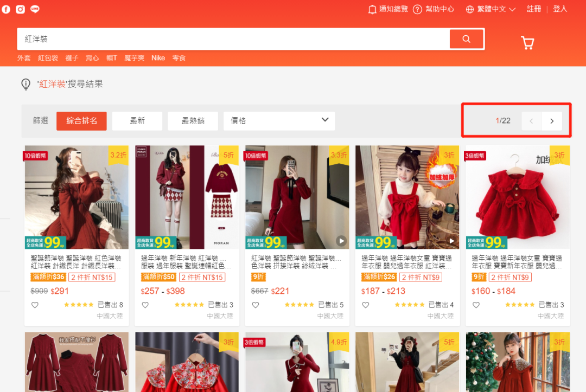Open the Instagram icon
The height and width of the screenshot is (392, 586).
pos(20,9)
